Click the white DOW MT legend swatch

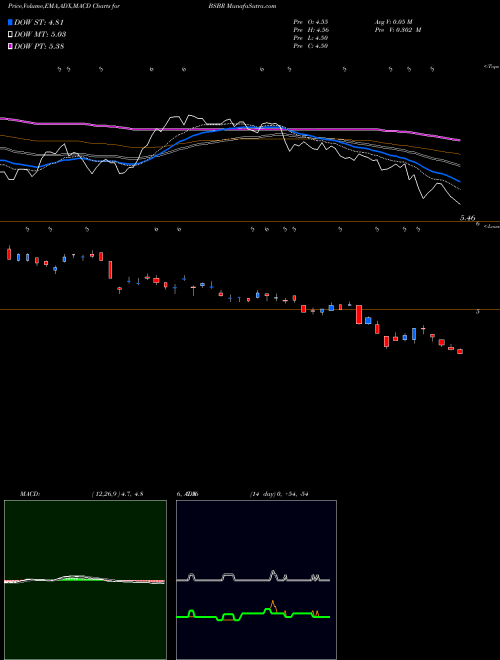tap(11, 35)
